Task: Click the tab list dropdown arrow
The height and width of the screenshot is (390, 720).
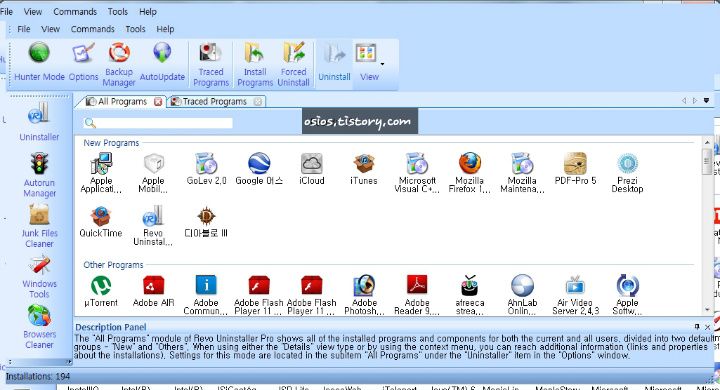Action: coord(707,101)
